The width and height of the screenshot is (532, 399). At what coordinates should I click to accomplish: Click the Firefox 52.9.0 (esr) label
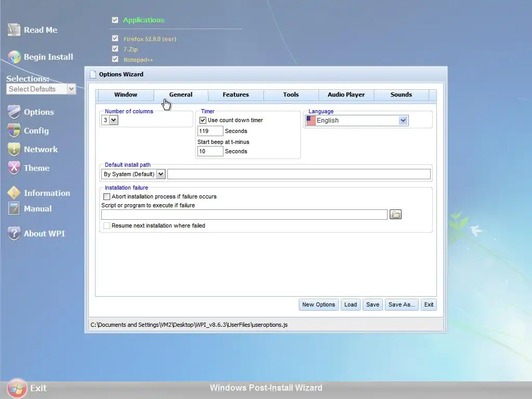(x=150, y=39)
